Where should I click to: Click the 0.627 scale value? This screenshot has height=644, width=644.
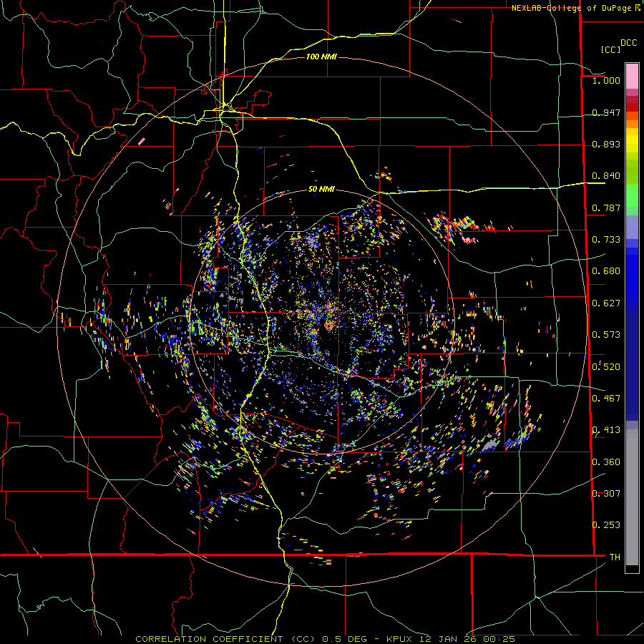606,303
